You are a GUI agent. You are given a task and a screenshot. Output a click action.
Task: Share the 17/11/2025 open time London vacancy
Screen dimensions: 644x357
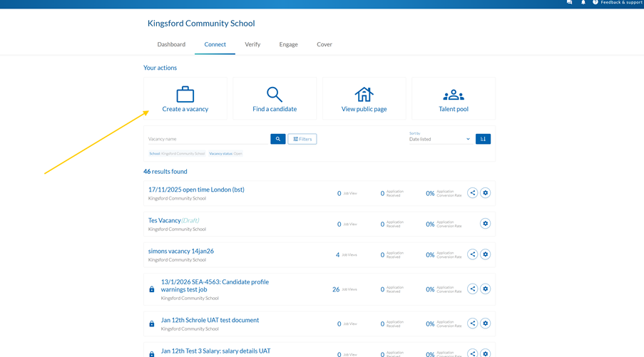pyautogui.click(x=472, y=193)
